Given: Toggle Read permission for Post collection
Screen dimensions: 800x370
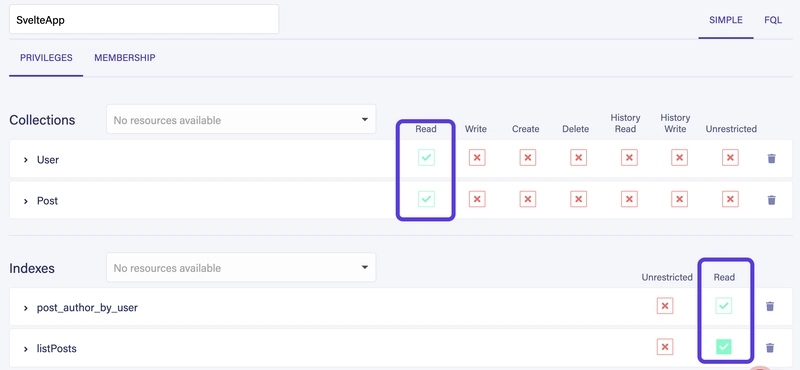Looking at the screenshot, I should (426, 199).
